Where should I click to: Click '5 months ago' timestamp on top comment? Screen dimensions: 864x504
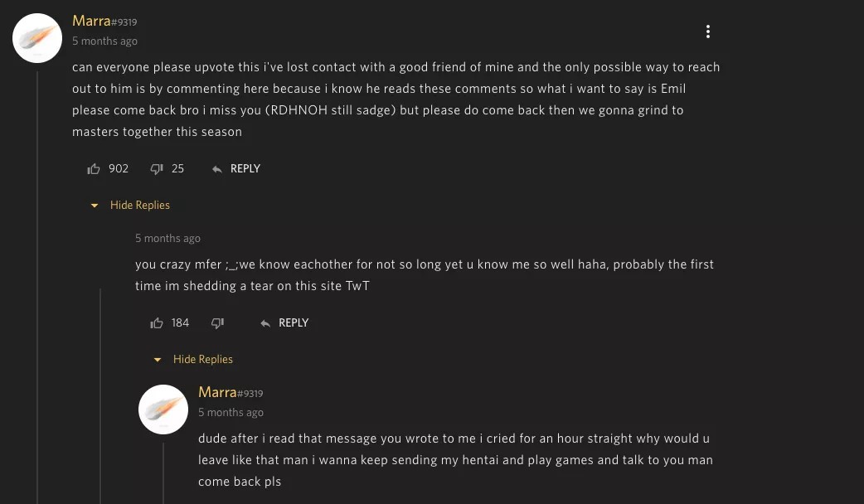click(x=104, y=41)
